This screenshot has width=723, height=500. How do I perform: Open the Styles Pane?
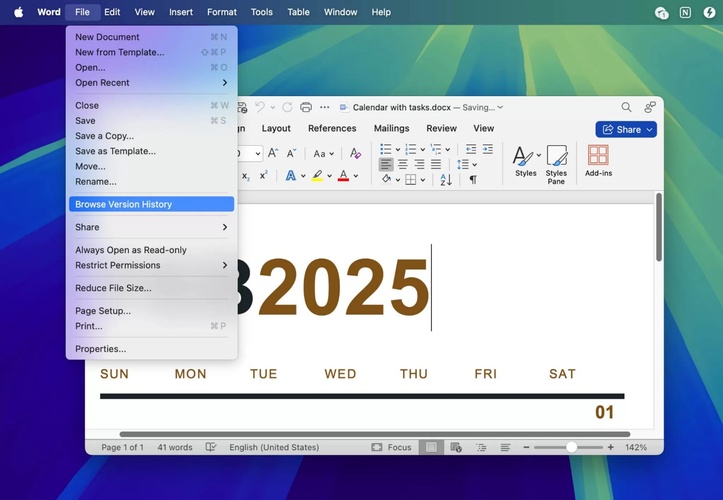pos(556,165)
